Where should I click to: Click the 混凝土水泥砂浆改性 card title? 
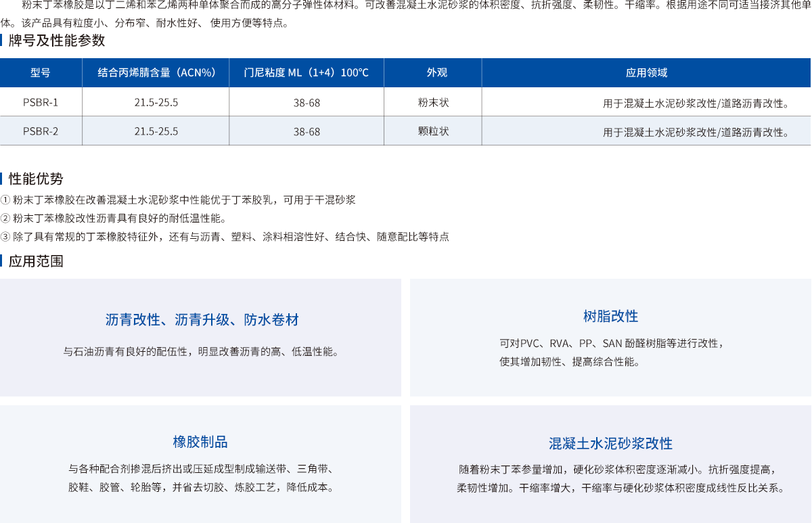coord(609,443)
